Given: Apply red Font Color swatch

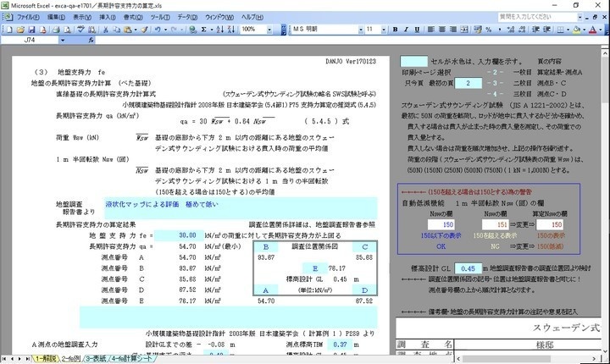Looking at the screenshot, I should [593, 30].
